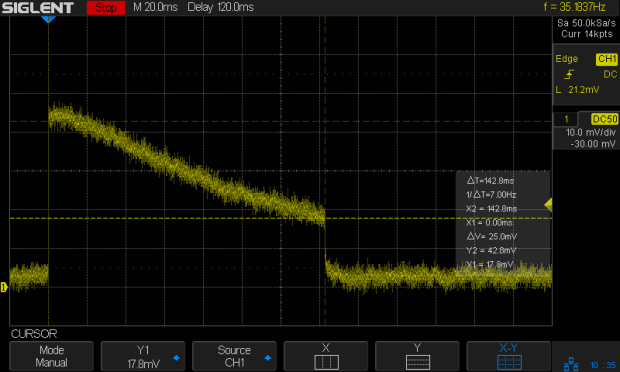Screen dimensions: 620x372
Task: Click the blue arrow on Source softkey
Action: [268, 358]
